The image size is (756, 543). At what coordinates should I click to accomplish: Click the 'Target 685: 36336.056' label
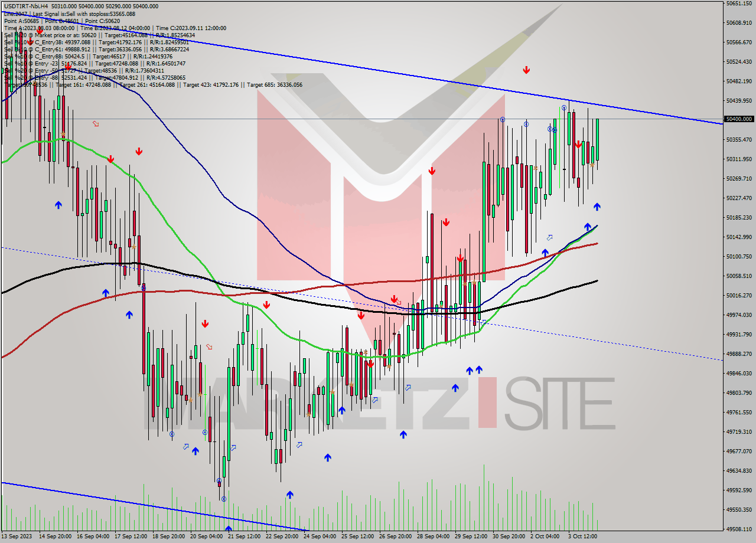tap(275, 84)
